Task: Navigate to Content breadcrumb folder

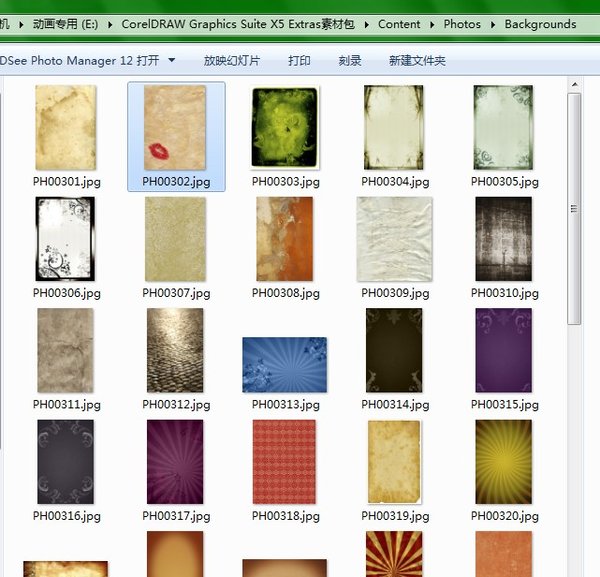Action: click(399, 24)
